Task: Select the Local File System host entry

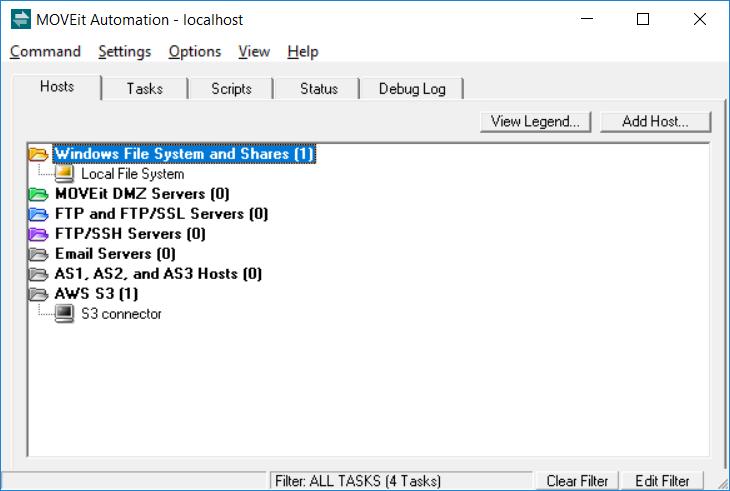Action: point(133,174)
